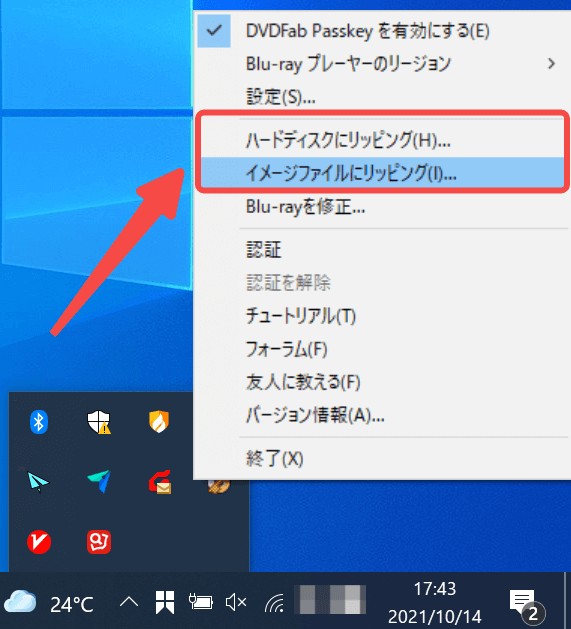Click the cyan paper plane tray icon
Viewport: 571px width, 629px height.
[38, 481]
